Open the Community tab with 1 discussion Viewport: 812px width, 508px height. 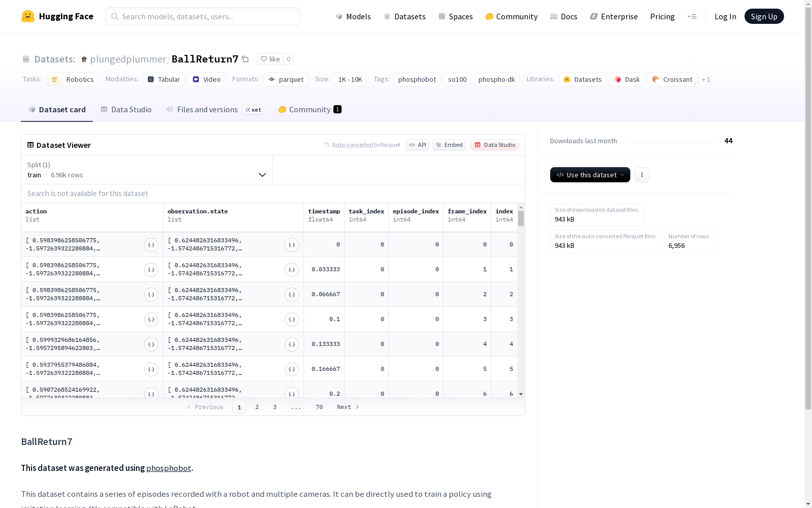point(310,110)
